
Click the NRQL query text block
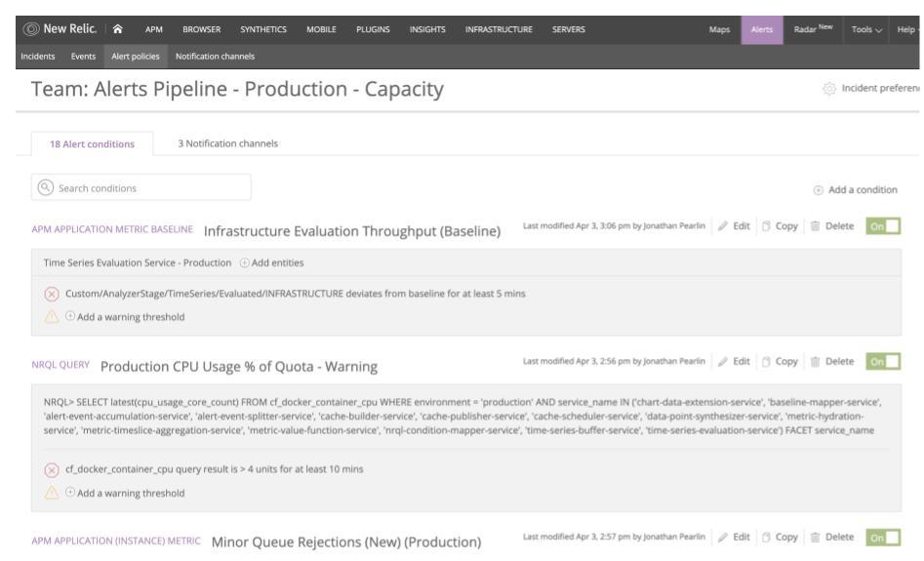[462, 416]
